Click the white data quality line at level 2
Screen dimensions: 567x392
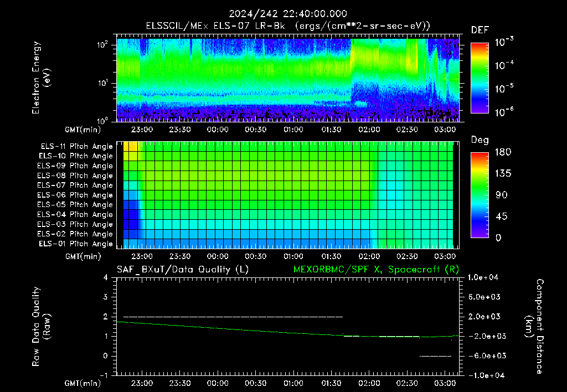pos(233,317)
